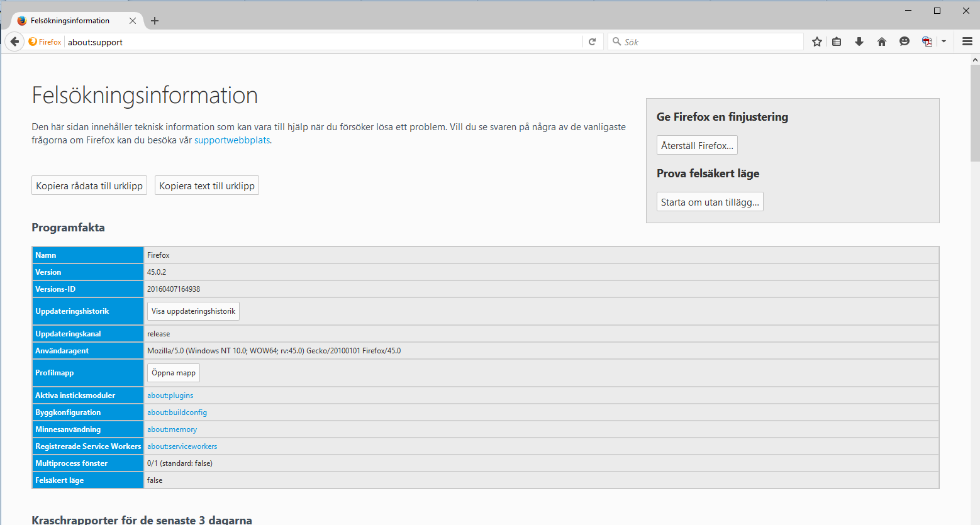This screenshot has height=525, width=980.
Task: Click Återställ Firefox button
Action: pos(697,145)
